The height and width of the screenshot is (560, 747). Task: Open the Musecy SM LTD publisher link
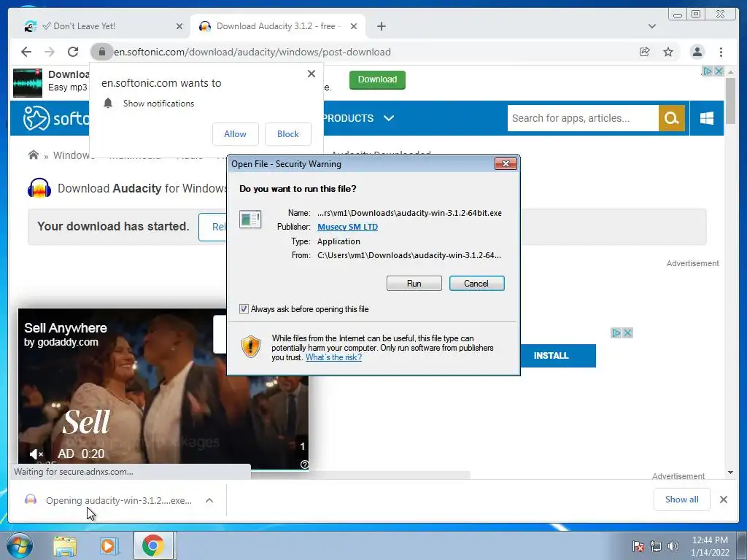347,227
